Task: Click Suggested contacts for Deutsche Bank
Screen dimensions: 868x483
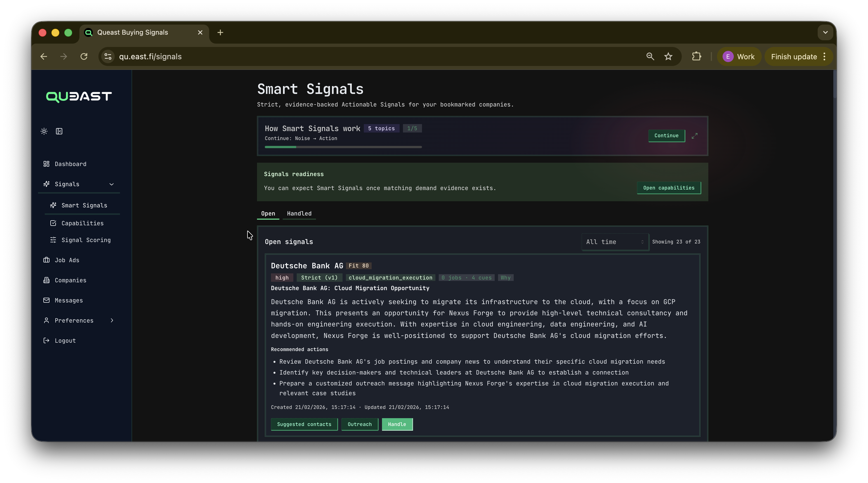Action: tap(304, 424)
